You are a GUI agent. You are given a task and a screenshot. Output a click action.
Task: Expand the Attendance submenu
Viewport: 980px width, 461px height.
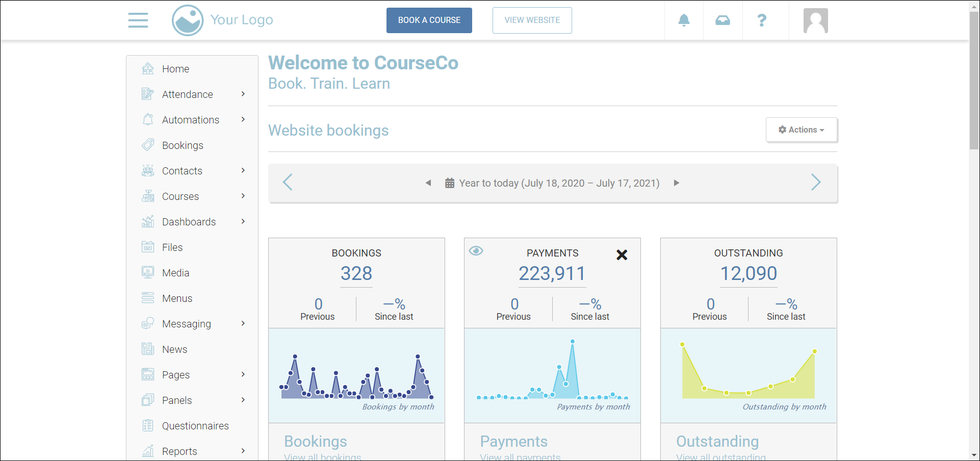(x=243, y=94)
